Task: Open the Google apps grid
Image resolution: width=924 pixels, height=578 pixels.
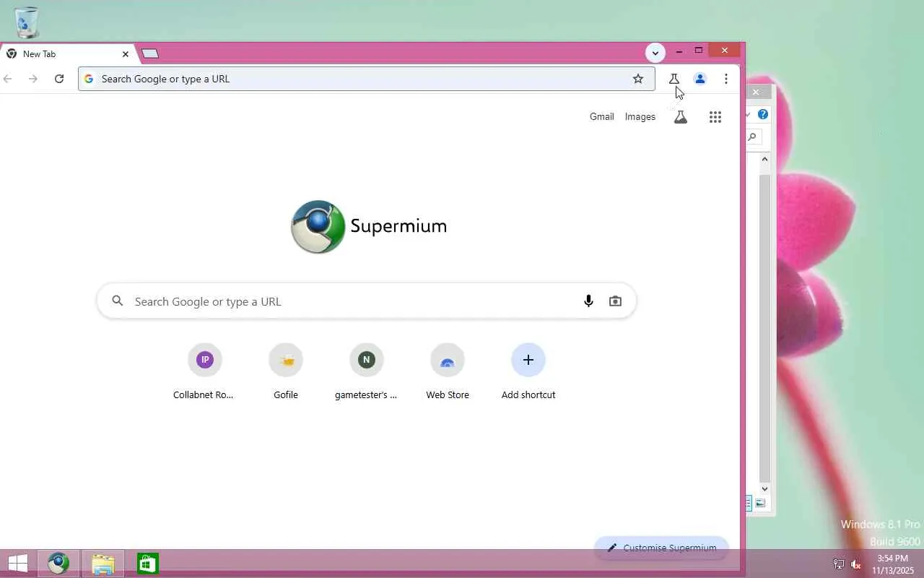Action: pyautogui.click(x=715, y=117)
